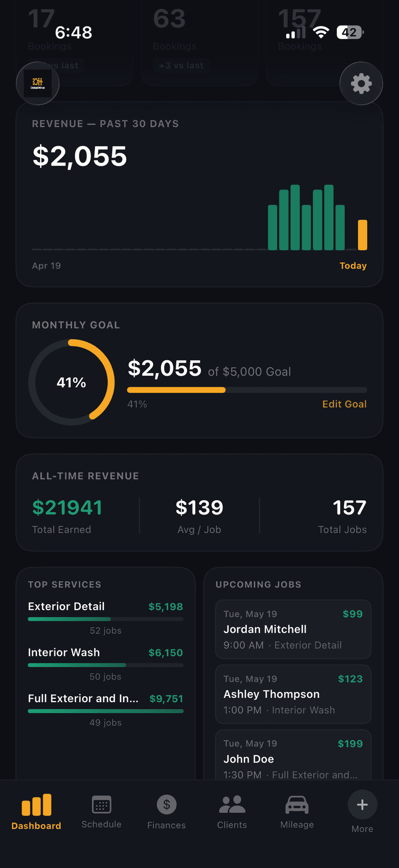Tap the battery indicator showing 42
The height and width of the screenshot is (868, 399).
pos(350,32)
